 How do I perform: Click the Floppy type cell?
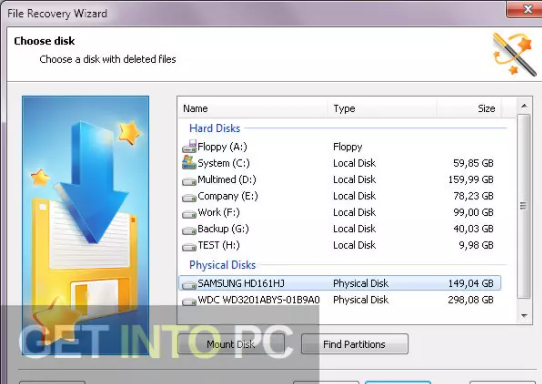347,147
